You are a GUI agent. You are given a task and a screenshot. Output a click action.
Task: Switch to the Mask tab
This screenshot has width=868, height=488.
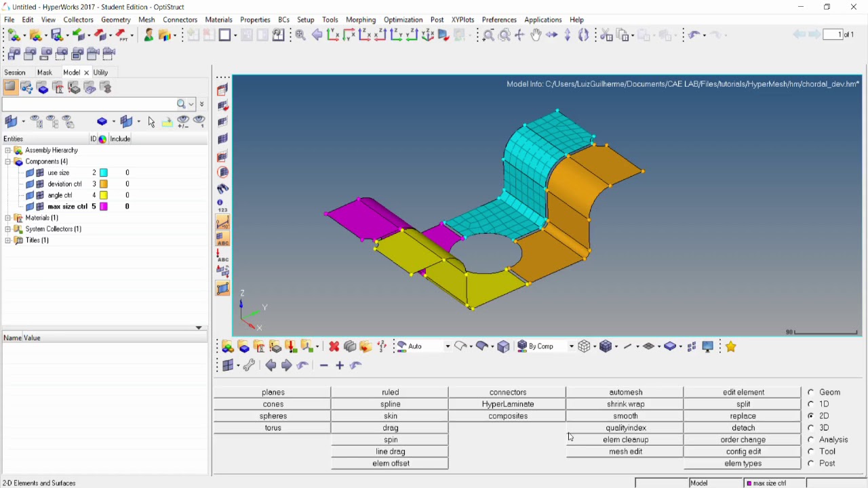click(45, 73)
